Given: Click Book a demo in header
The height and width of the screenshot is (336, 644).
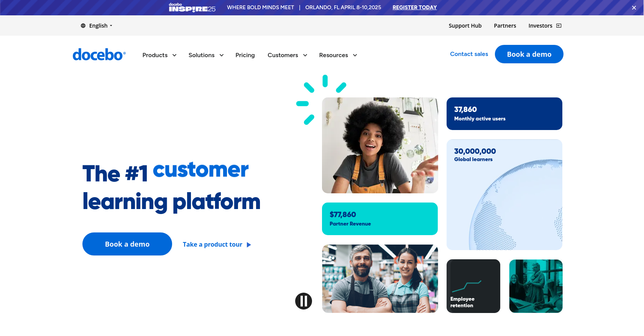Looking at the screenshot, I should pyautogui.click(x=529, y=54).
